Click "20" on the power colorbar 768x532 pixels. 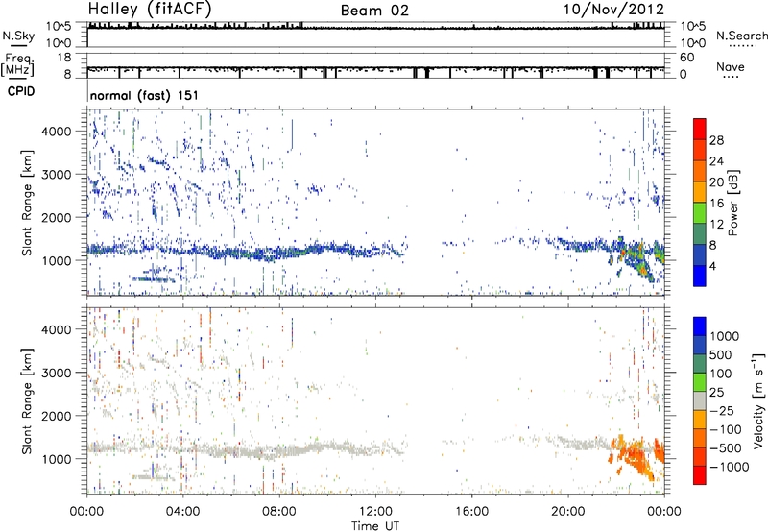coord(716,182)
